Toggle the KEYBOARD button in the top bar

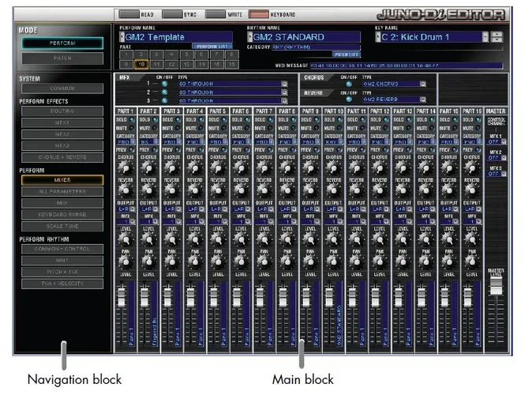point(259,14)
